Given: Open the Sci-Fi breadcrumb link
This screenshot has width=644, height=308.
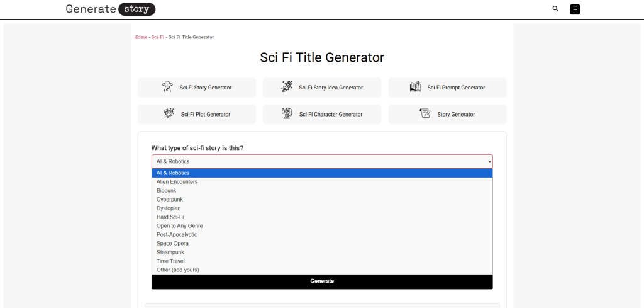Looking at the screenshot, I should pyautogui.click(x=157, y=37).
